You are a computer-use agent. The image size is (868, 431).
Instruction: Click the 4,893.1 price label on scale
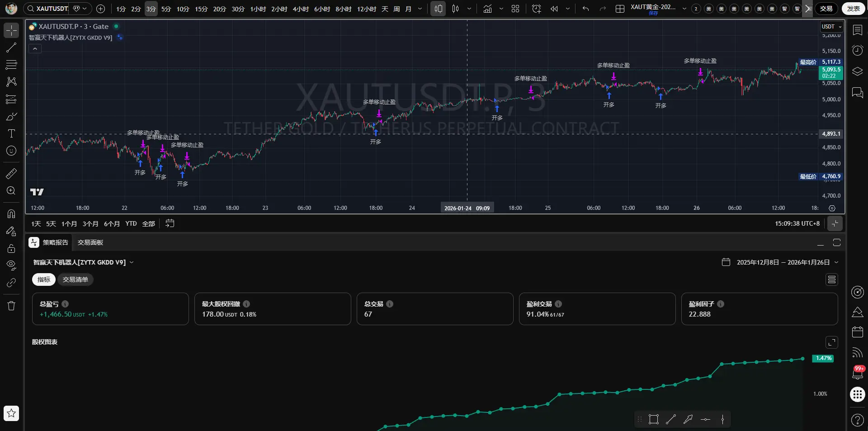click(831, 134)
